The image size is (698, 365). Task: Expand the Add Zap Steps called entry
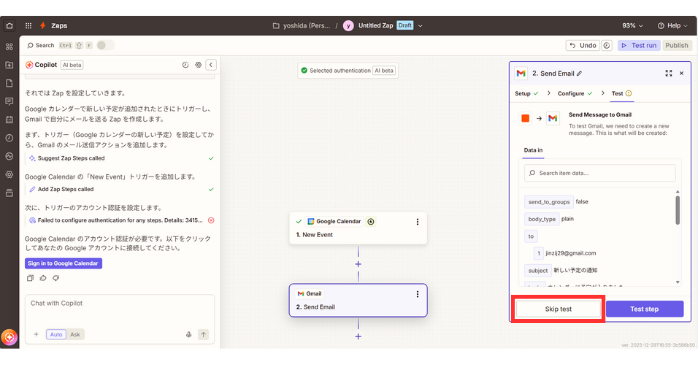click(120, 189)
